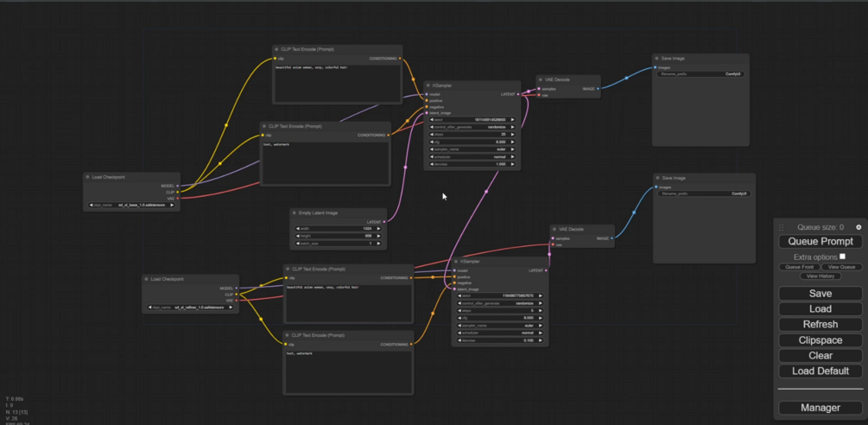
Task: Open control_after_generate dropdown in 20-step KSampler
Action: [472, 127]
